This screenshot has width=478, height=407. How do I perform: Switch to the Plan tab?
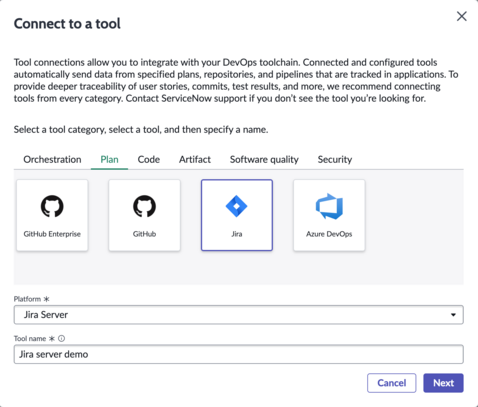tap(109, 160)
